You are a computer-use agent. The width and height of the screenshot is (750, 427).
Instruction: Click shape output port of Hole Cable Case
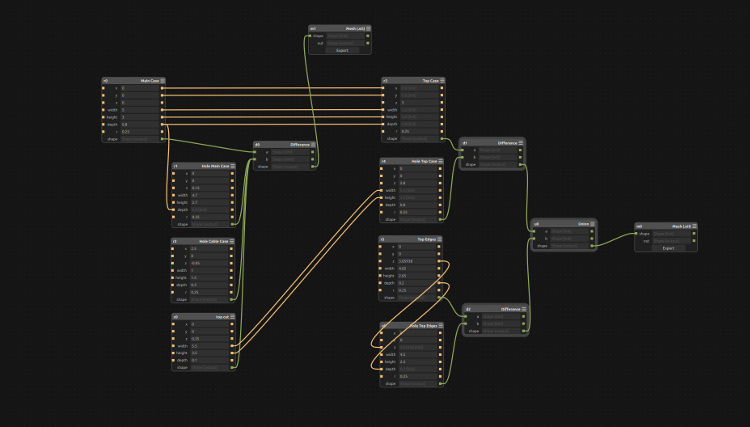(232, 299)
